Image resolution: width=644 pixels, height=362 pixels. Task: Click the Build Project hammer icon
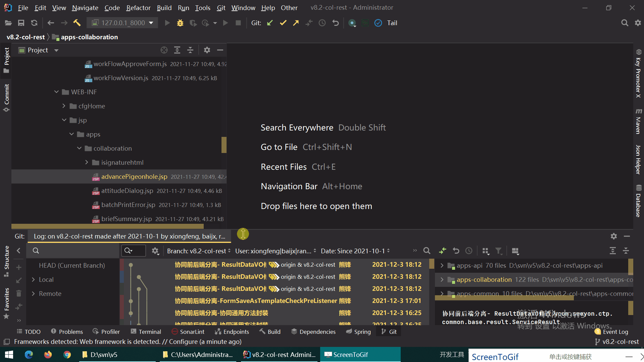(x=77, y=23)
